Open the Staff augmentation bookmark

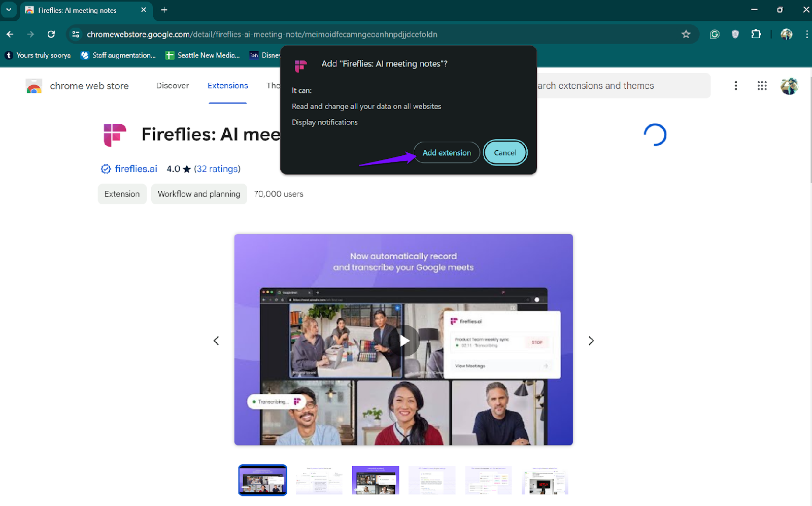[x=118, y=55]
